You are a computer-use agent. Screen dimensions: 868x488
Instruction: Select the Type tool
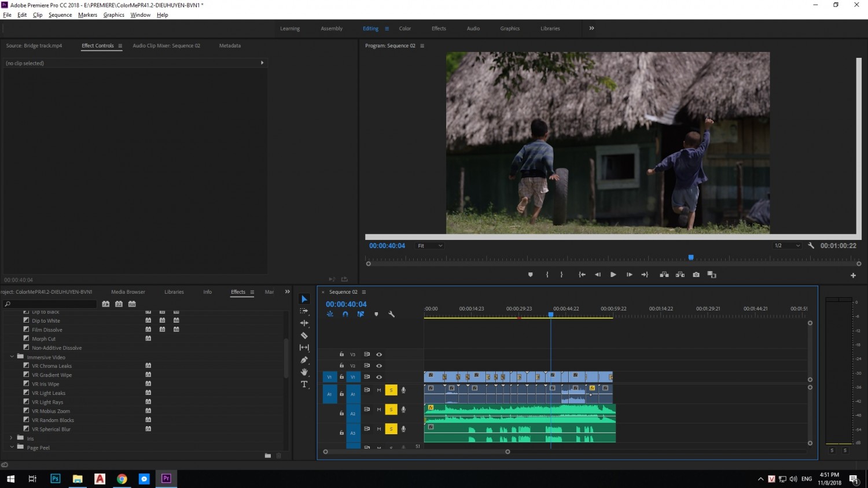[304, 384]
